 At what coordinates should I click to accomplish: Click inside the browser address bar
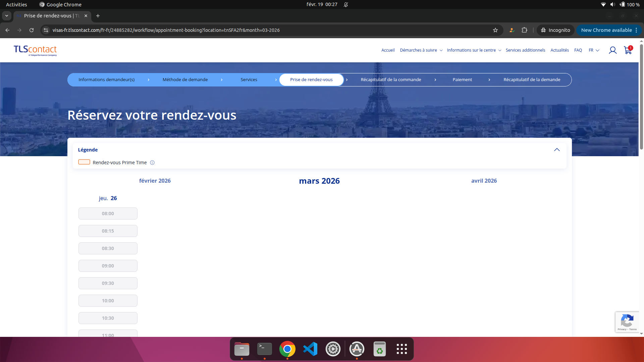coord(235,30)
